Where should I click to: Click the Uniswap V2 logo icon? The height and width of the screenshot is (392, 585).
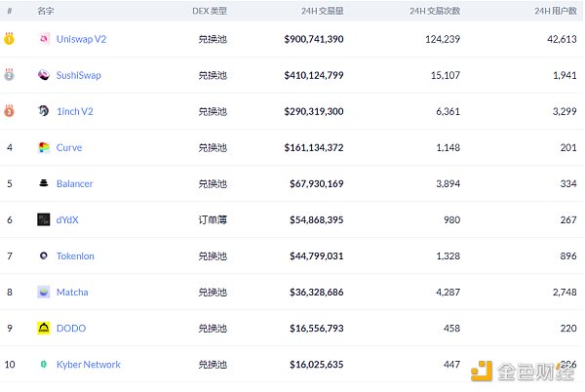(x=44, y=39)
